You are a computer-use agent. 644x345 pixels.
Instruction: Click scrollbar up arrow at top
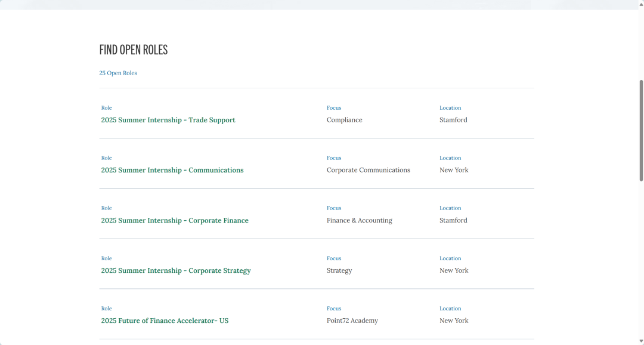[641, 5]
